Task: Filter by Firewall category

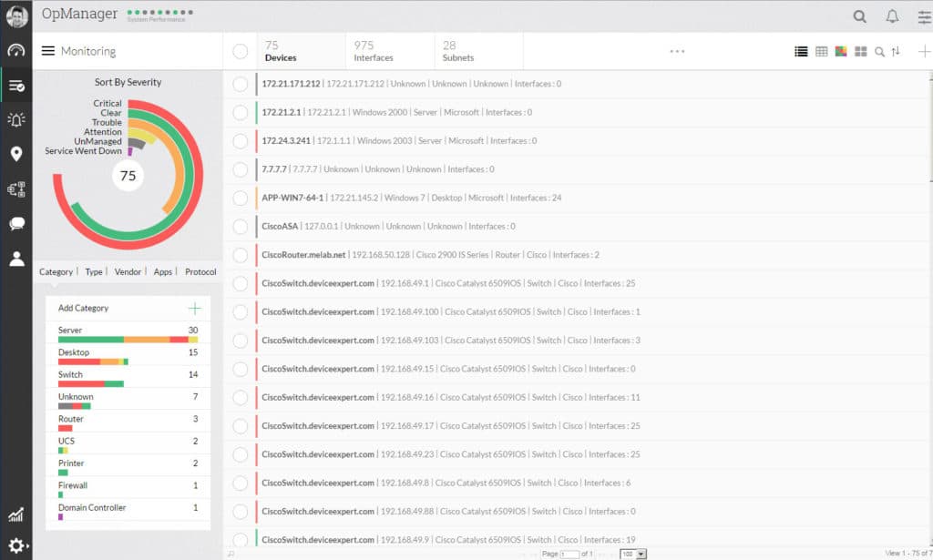Action: click(x=128, y=489)
